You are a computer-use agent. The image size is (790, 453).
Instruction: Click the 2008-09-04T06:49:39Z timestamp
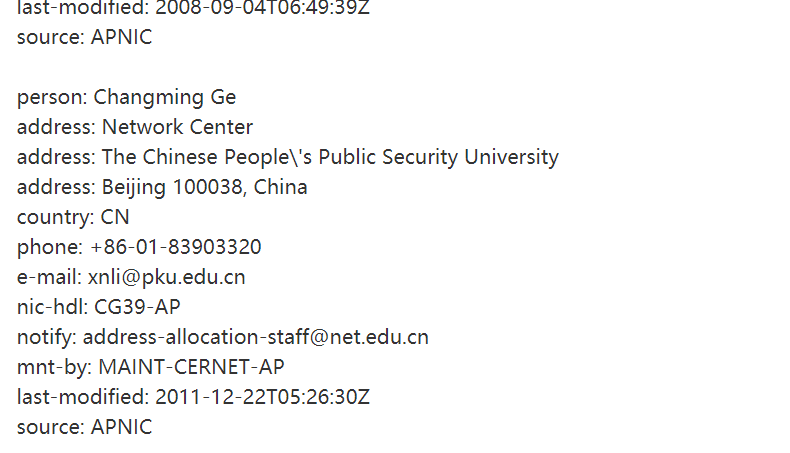tap(262, 8)
